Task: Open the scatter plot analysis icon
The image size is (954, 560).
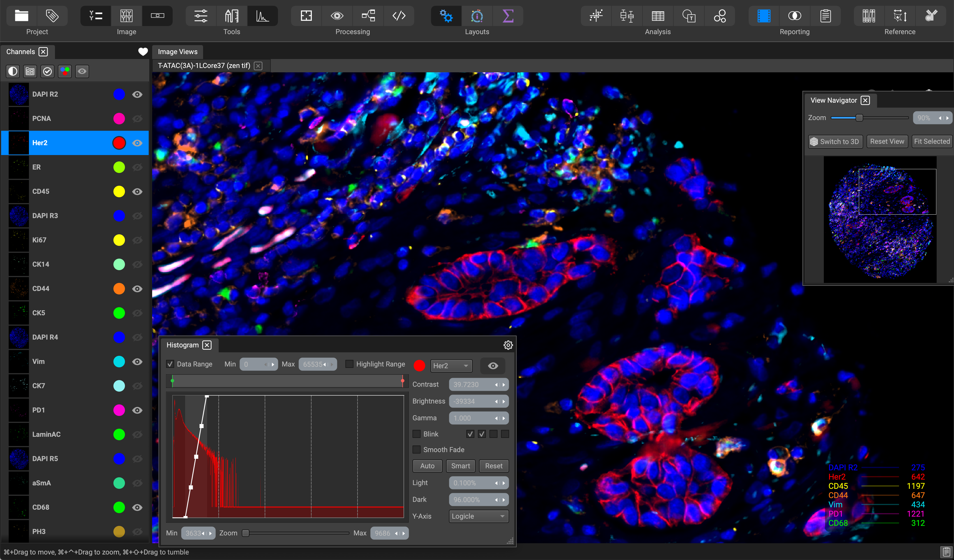Action: (596, 16)
